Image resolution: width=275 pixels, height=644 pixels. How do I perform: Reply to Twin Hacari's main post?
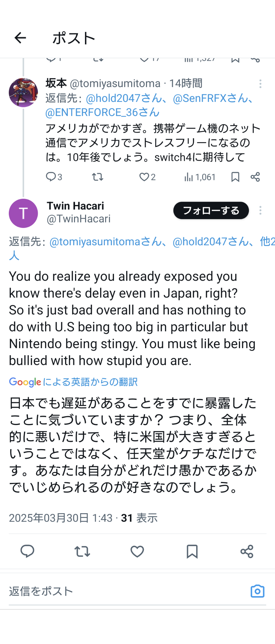tap(27, 551)
